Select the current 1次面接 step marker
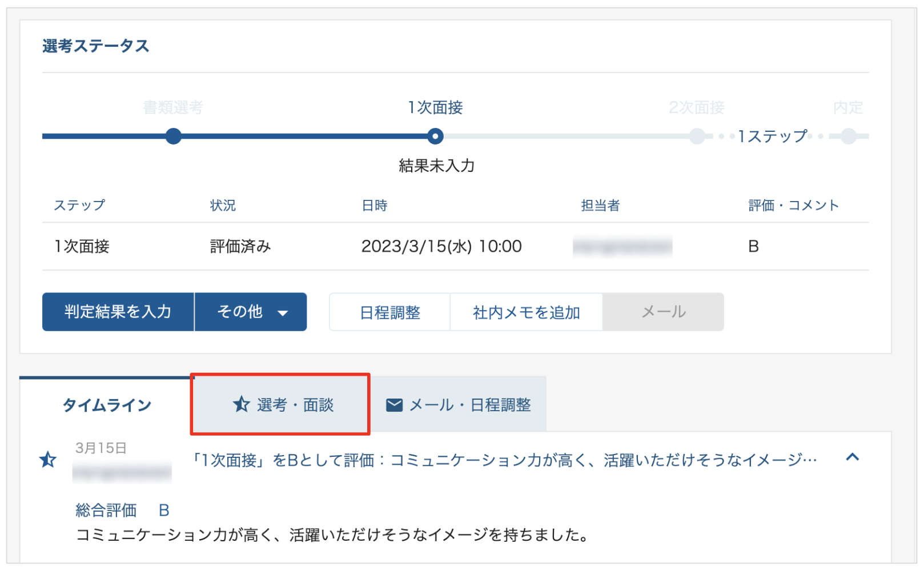 coord(435,136)
